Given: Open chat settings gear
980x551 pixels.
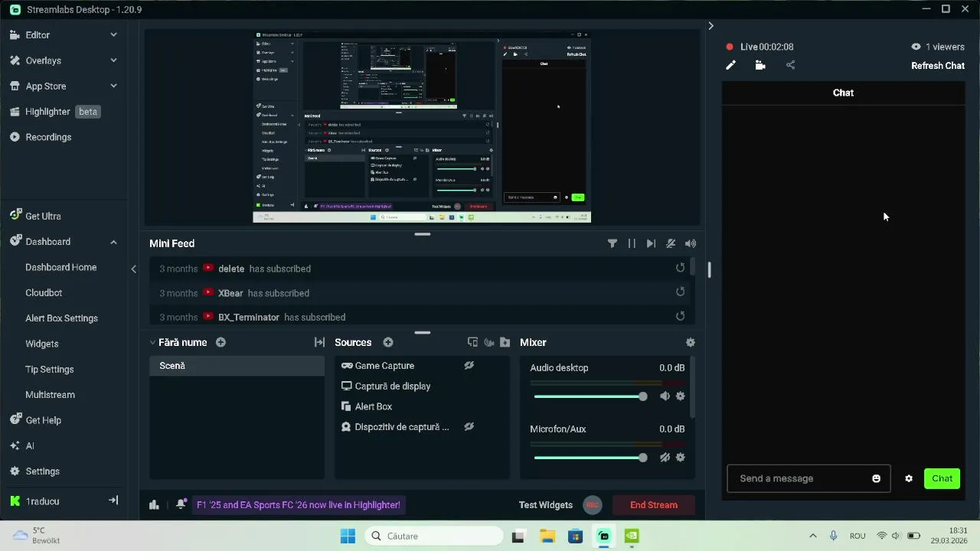Looking at the screenshot, I should 909,478.
